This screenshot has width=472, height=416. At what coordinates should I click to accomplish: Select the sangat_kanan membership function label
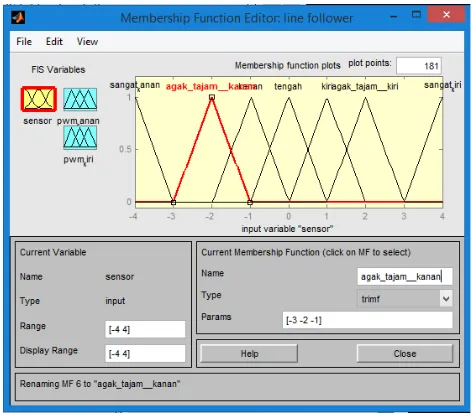[135, 85]
